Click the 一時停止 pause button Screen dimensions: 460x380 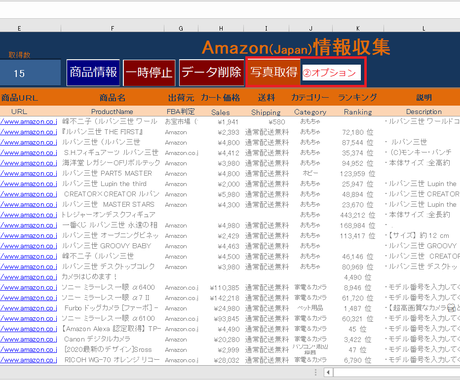[x=149, y=73]
